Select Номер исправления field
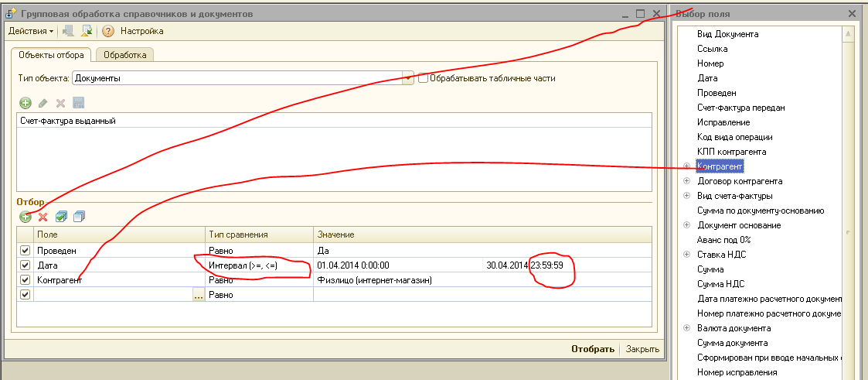The height and width of the screenshot is (380, 868). coord(737,372)
